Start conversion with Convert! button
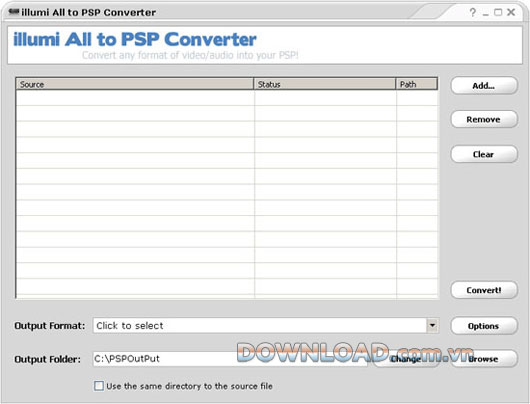Image resolution: width=530 pixels, height=404 pixels. [484, 290]
